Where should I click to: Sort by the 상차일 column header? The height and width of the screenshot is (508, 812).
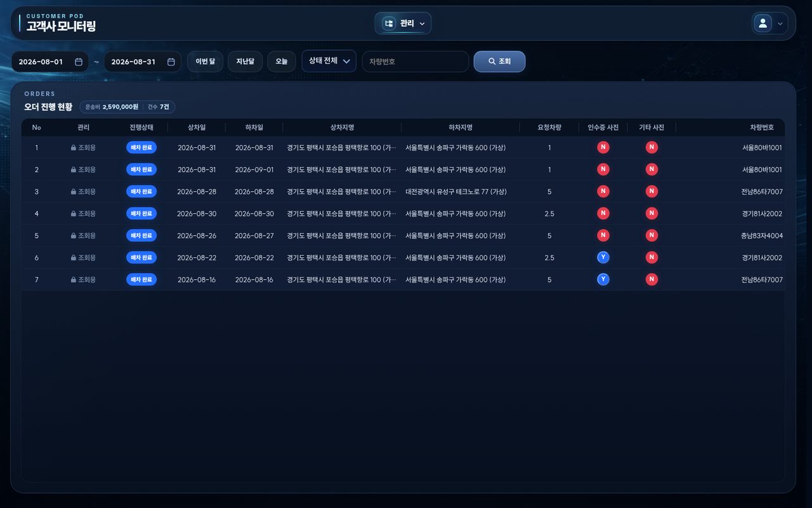pos(197,128)
